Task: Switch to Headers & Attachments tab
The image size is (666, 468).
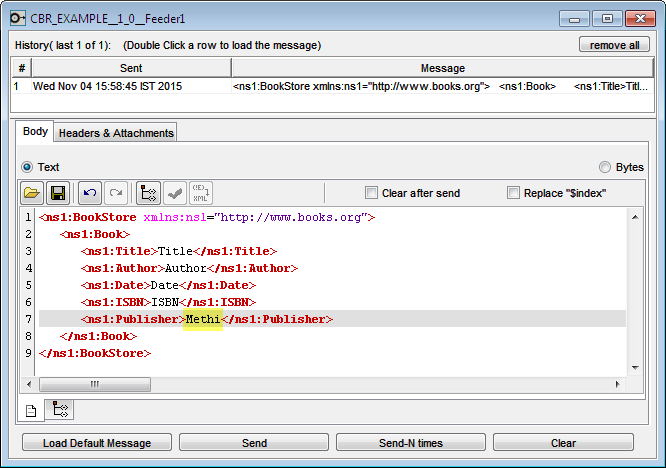Action: [x=116, y=133]
